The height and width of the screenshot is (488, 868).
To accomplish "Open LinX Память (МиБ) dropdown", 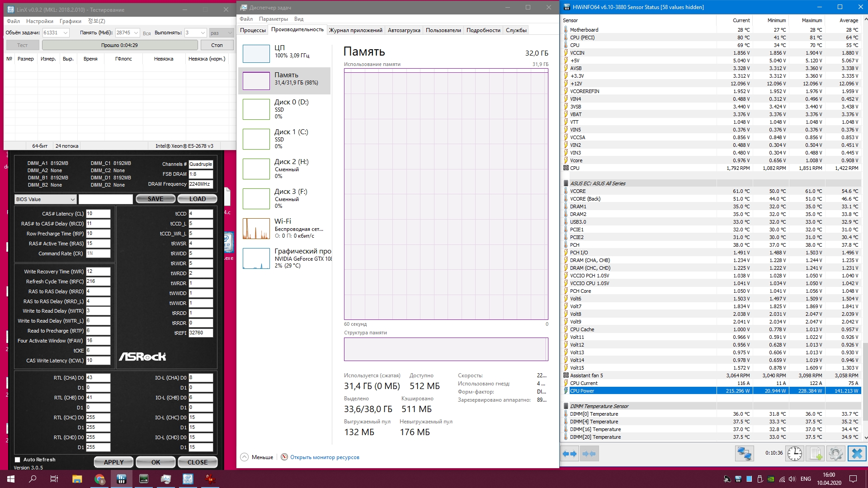I will (x=136, y=33).
